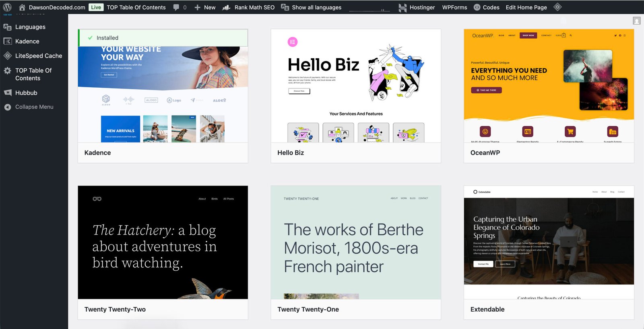Click the LiteSpeed Cache diamond icon
Image resolution: width=644 pixels, height=329 pixels.
(7, 56)
